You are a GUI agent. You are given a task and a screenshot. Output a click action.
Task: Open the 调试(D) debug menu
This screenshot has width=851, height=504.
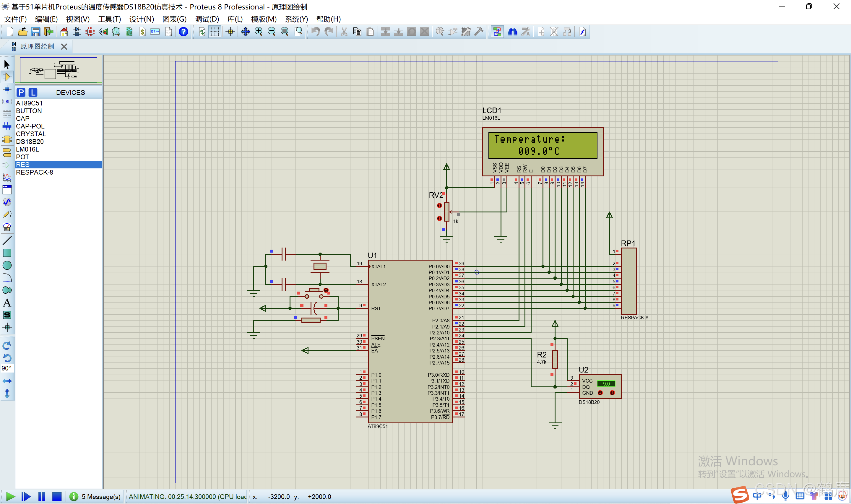tap(207, 19)
